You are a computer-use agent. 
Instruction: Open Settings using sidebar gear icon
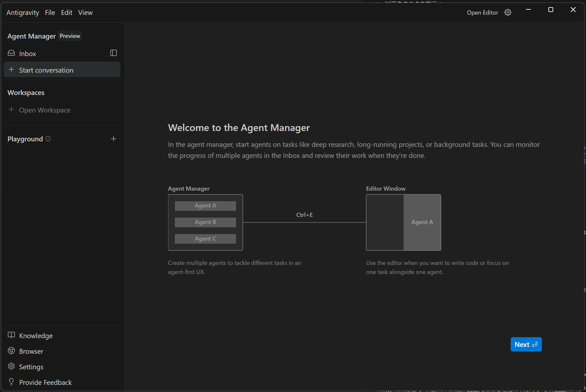click(x=11, y=366)
